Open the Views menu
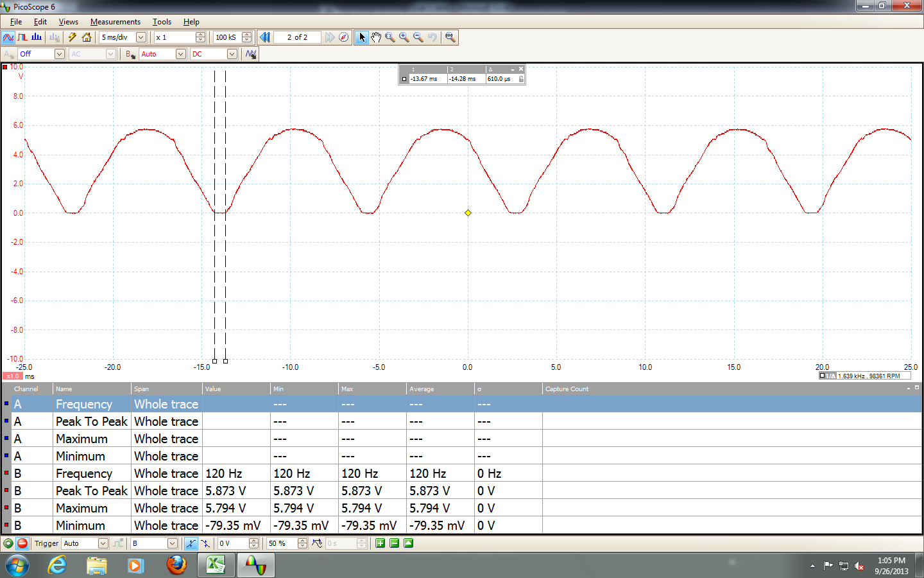 coord(69,22)
